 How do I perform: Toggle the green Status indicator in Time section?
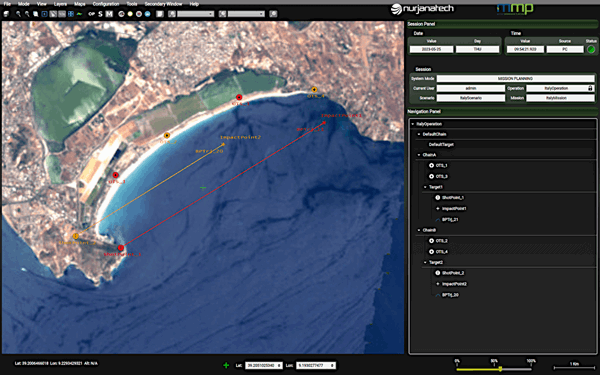tap(591, 49)
